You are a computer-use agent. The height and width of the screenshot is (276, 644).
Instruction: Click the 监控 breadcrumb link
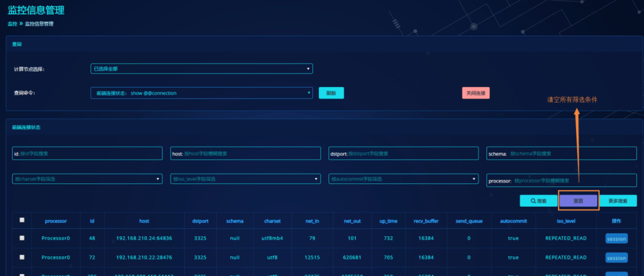[12, 24]
